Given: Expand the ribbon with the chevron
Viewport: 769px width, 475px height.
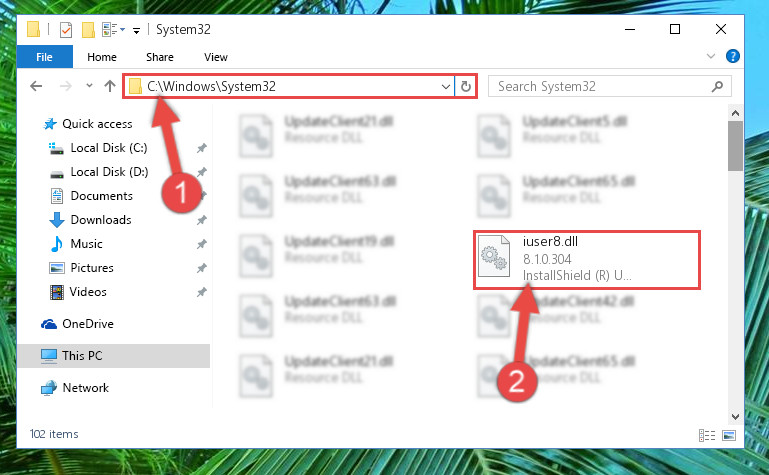Looking at the screenshot, I should tap(711, 56).
